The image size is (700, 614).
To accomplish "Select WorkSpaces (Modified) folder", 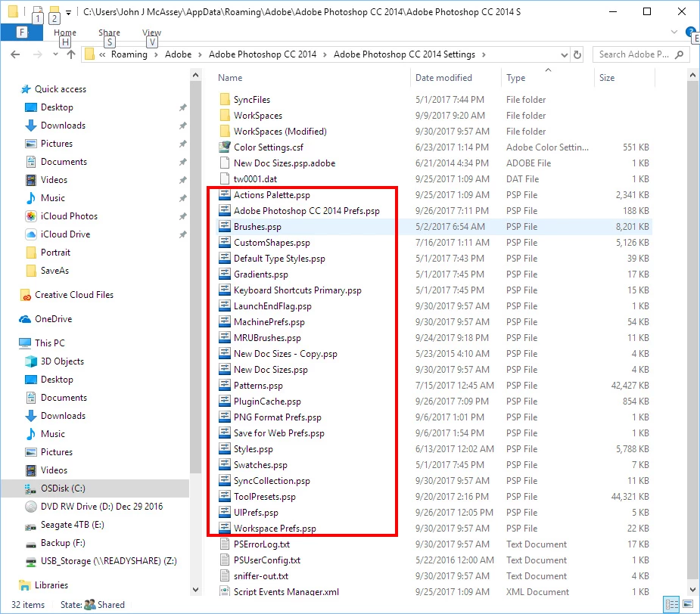I will (280, 132).
